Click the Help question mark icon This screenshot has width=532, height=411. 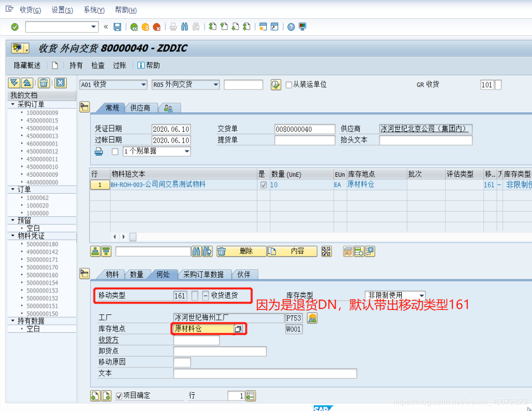click(291, 27)
